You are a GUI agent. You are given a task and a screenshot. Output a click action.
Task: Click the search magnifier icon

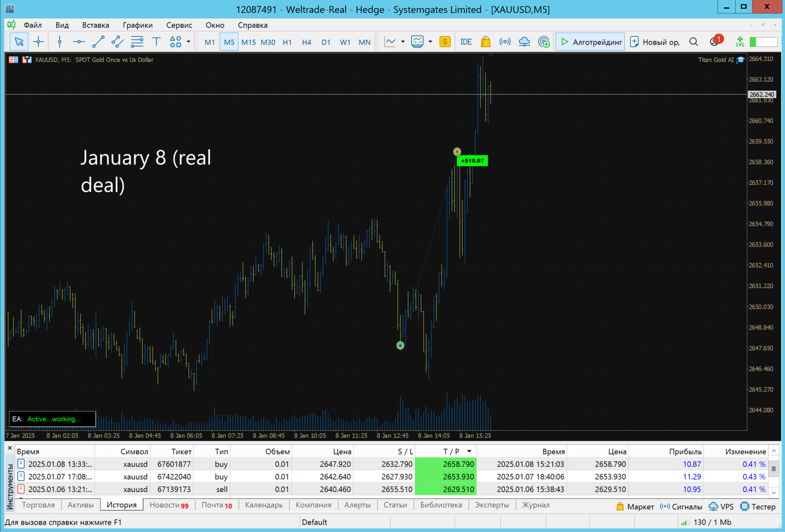[693, 42]
